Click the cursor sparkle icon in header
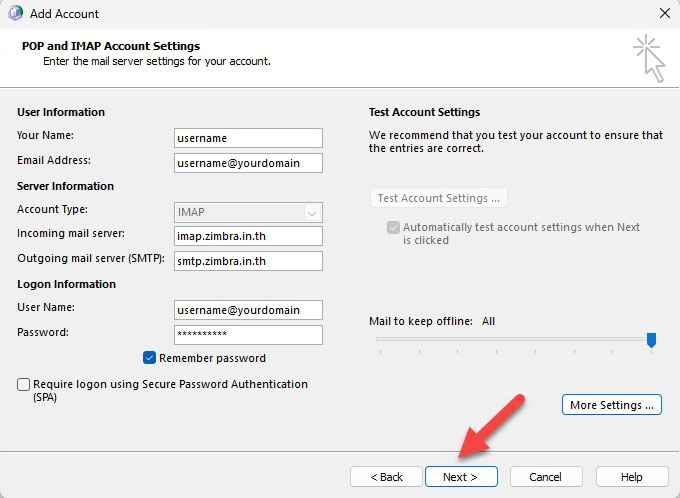This screenshot has width=680, height=498. click(x=648, y=56)
